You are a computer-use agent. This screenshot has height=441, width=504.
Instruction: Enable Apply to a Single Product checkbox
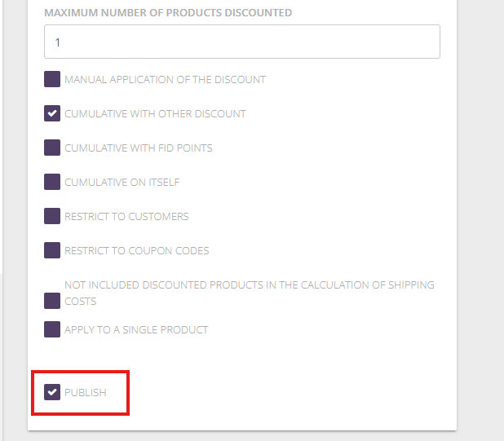pyautogui.click(x=52, y=329)
